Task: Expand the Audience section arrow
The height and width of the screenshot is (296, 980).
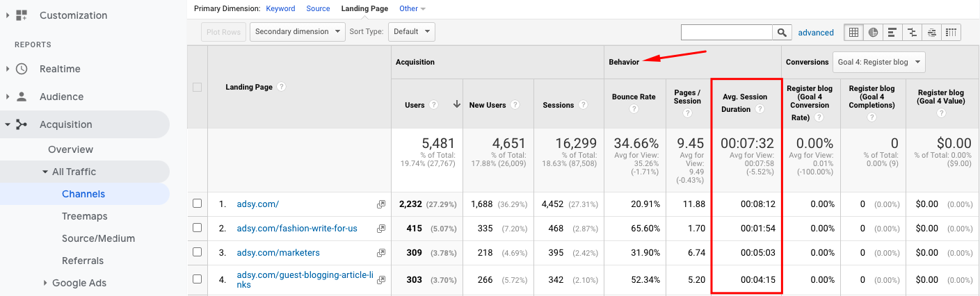Action: 8,97
